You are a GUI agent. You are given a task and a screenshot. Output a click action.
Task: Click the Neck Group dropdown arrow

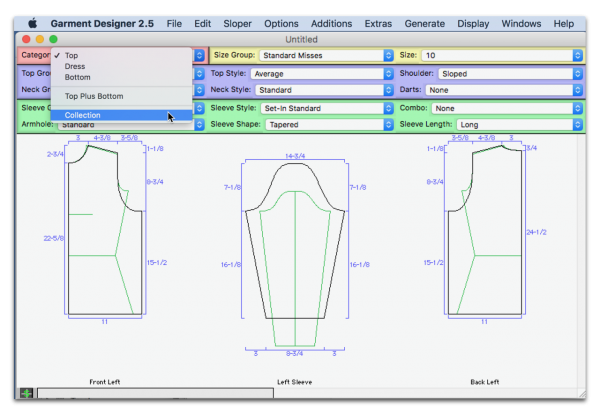pyautogui.click(x=199, y=90)
